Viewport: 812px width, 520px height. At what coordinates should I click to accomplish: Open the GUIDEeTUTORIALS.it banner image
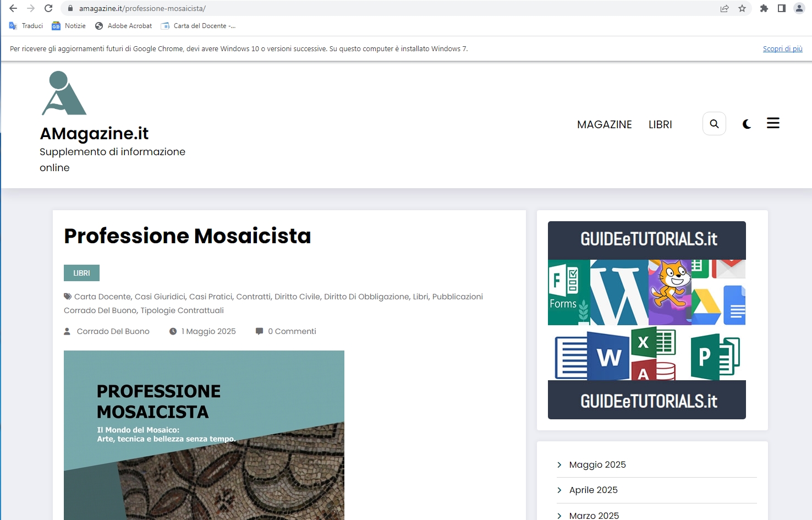646,320
